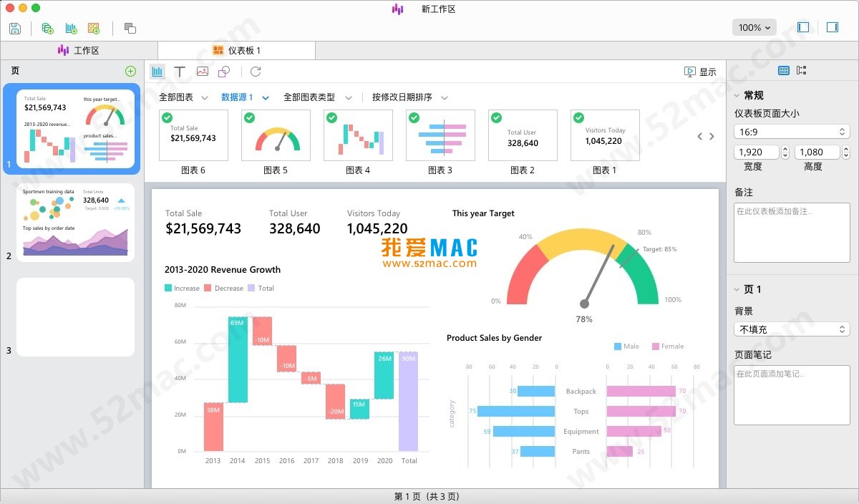Screen dimensions: 859x504
Task: Open the 按修改日期排序 sort dropdown
Action: click(x=410, y=97)
